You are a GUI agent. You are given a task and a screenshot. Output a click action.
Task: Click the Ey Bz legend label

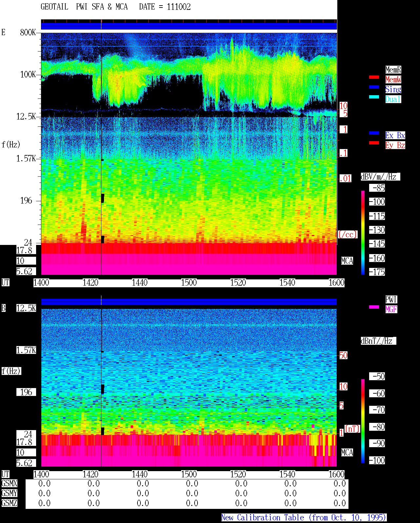pos(395,145)
